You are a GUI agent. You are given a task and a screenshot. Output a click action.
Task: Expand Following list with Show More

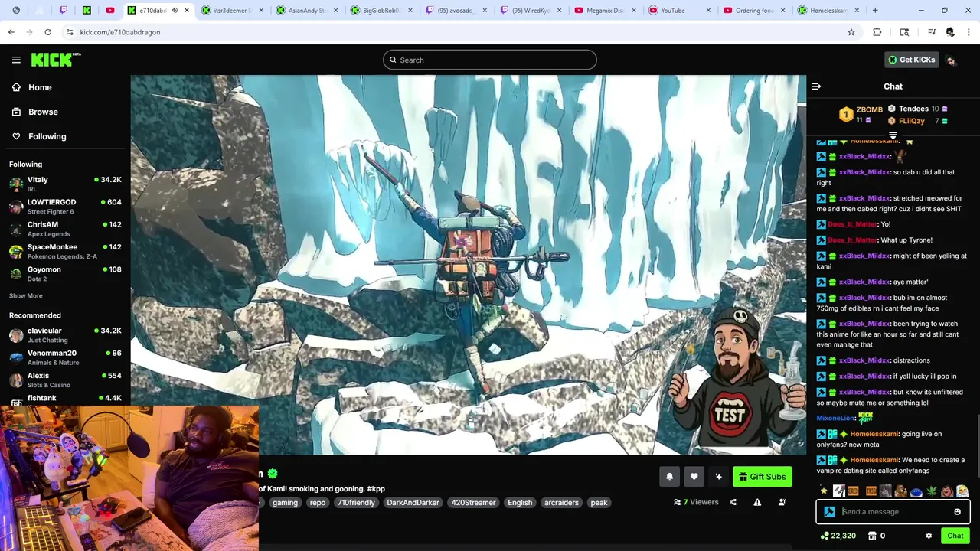point(26,296)
